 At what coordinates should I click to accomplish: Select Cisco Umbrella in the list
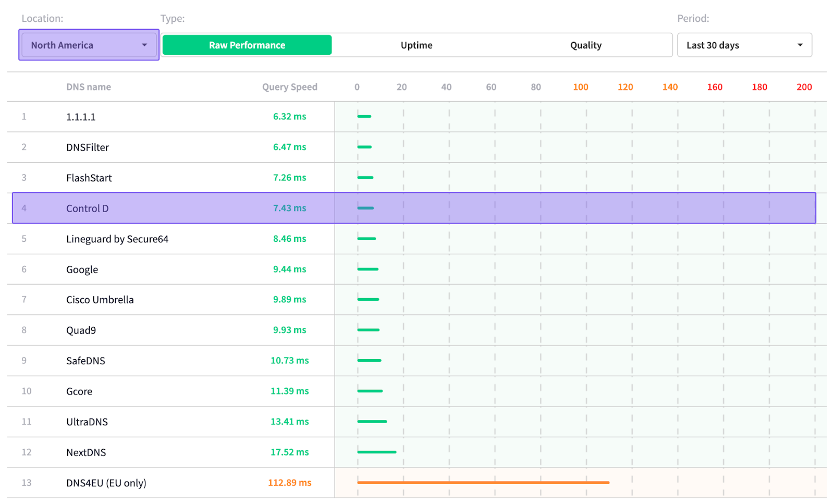[100, 300]
